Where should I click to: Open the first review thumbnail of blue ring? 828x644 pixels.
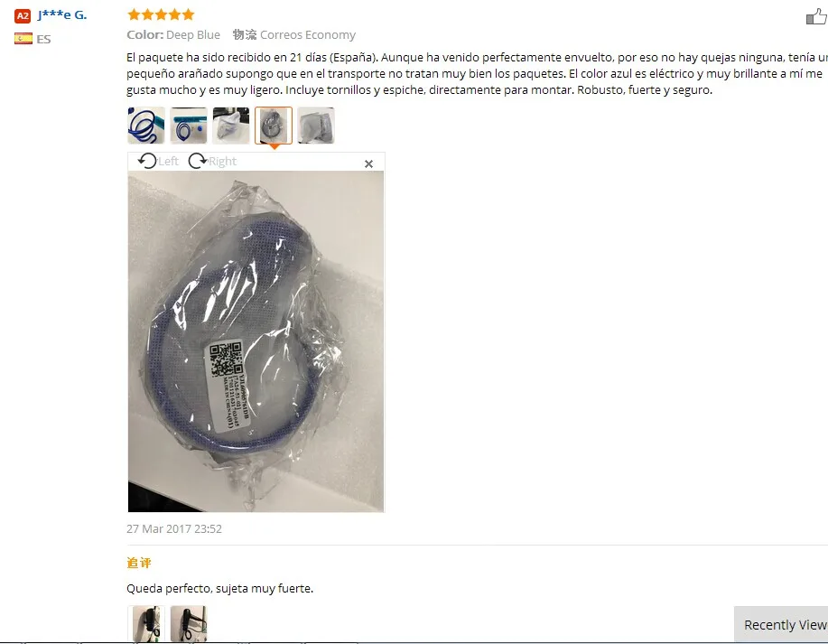(x=146, y=126)
